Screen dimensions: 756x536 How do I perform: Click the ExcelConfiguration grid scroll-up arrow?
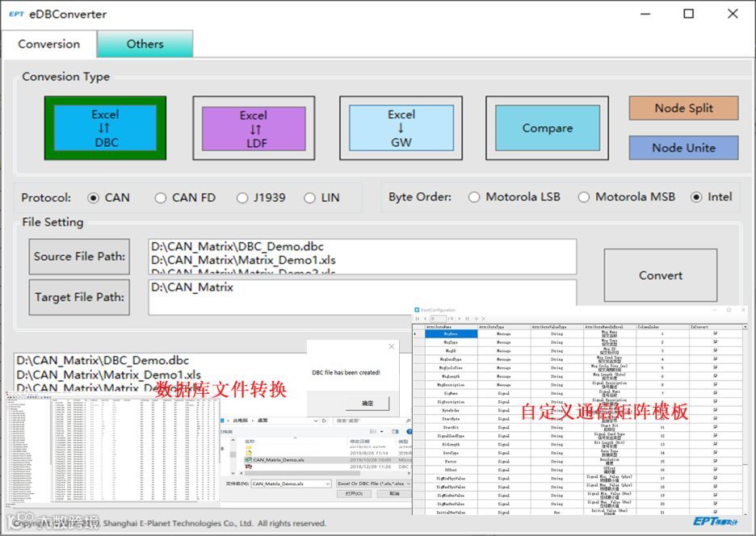[745, 327]
